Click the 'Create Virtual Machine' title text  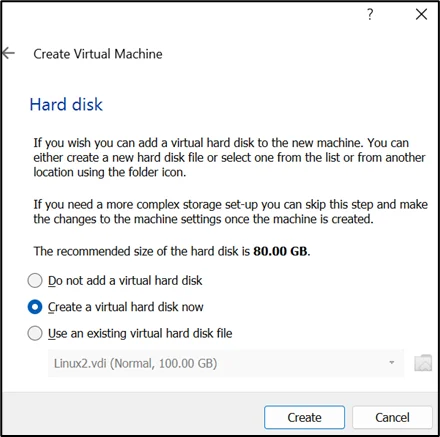click(98, 54)
